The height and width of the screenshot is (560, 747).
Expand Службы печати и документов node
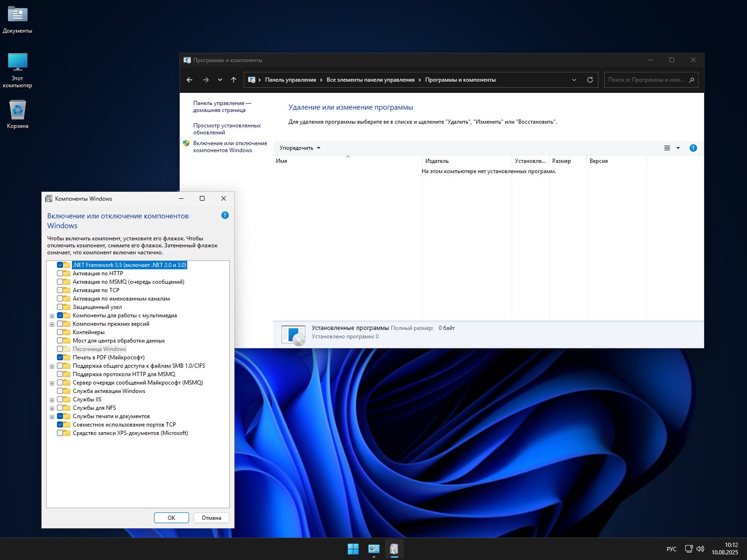click(x=52, y=417)
